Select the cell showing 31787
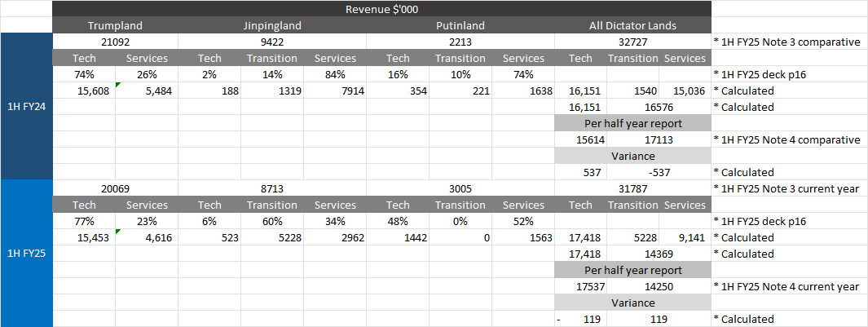 click(x=632, y=188)
